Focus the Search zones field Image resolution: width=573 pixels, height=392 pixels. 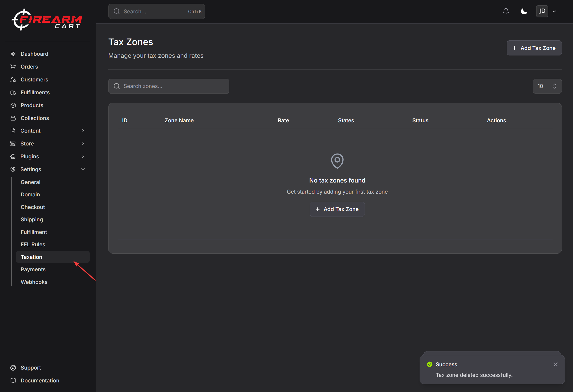[169, 86]
